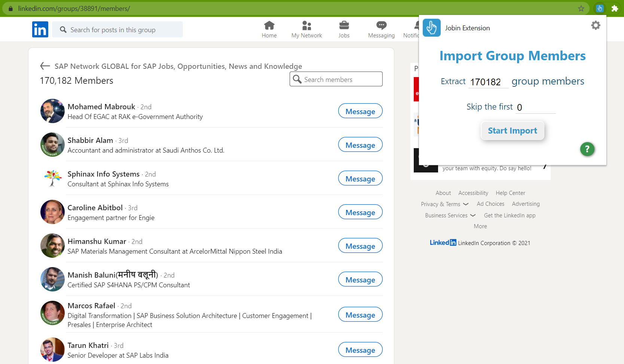
Task: Open Tarun Khatri's profile photo
Action: [52, 349]
